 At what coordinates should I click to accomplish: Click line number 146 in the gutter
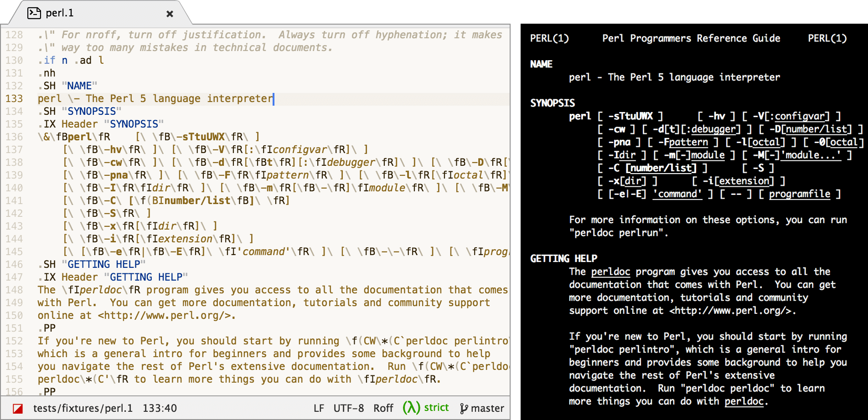click(14, 265)
